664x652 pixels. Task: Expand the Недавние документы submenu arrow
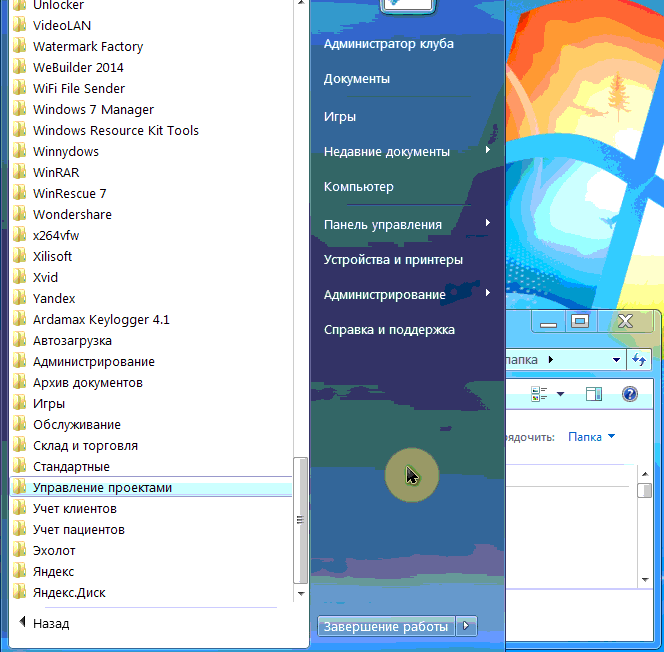[488, 151]
